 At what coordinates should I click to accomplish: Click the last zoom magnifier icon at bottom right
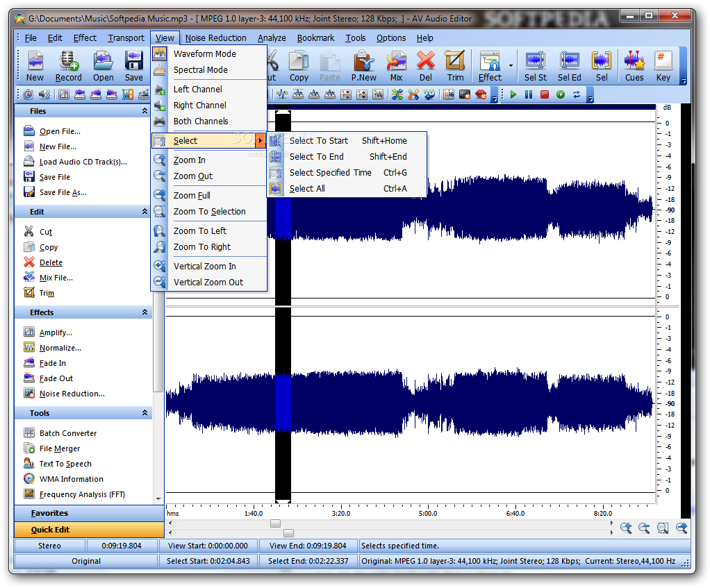click(x=682, y=528)
